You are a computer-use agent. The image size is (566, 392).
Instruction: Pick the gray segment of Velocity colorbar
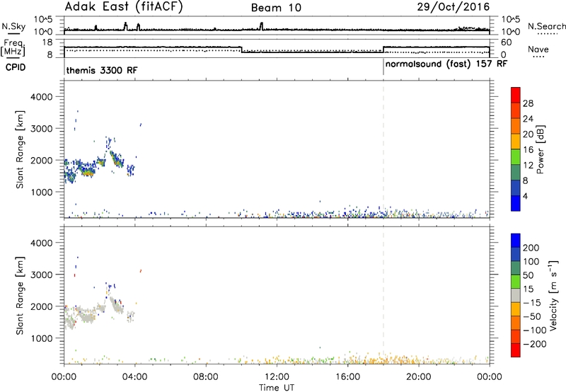(516, 296)
